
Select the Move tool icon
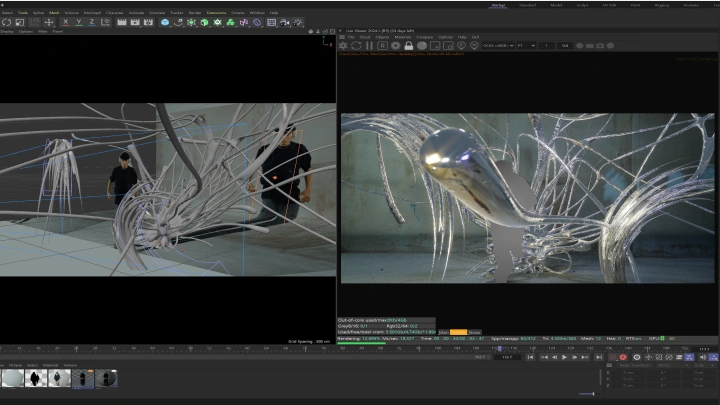pyautogui.click(x=49, y=22)
